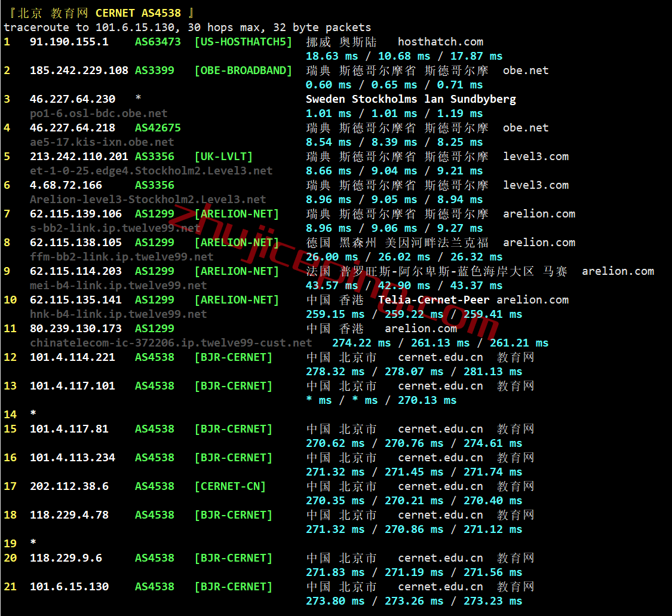
Task: Select the [US-HOSTHATCH5] network tag
Action: [x=243, y=42]
